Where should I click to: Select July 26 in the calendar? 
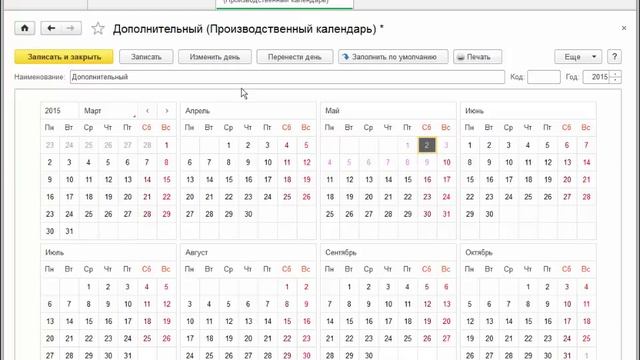(x=166, y=338)
